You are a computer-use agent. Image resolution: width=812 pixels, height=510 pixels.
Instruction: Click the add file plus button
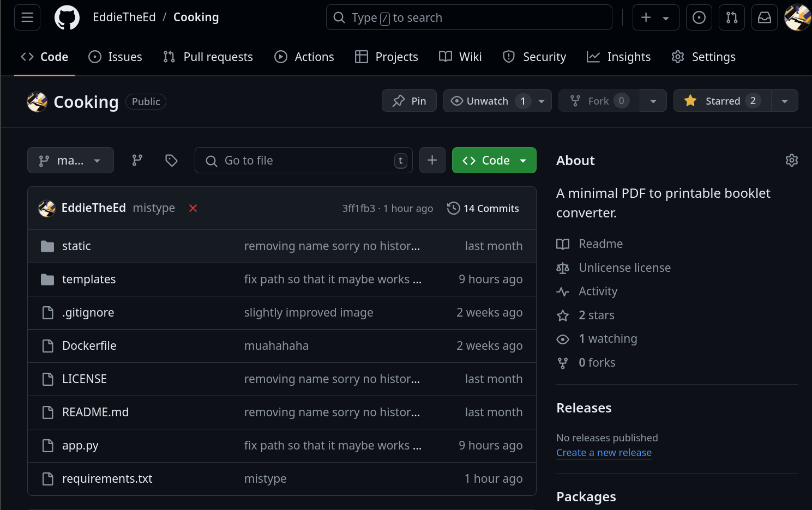tap(432, 160)
